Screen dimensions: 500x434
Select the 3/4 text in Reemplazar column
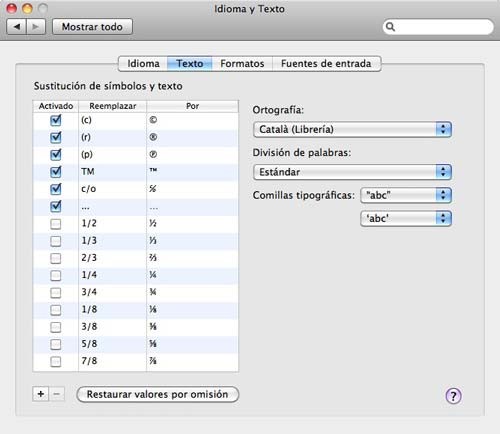point(89,292)
